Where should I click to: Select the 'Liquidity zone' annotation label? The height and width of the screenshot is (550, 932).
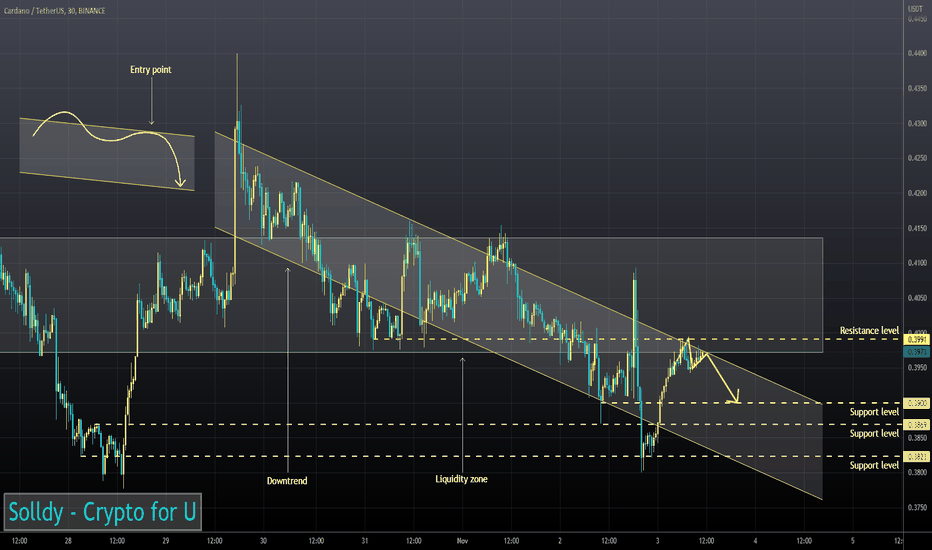tap(461, 479)
